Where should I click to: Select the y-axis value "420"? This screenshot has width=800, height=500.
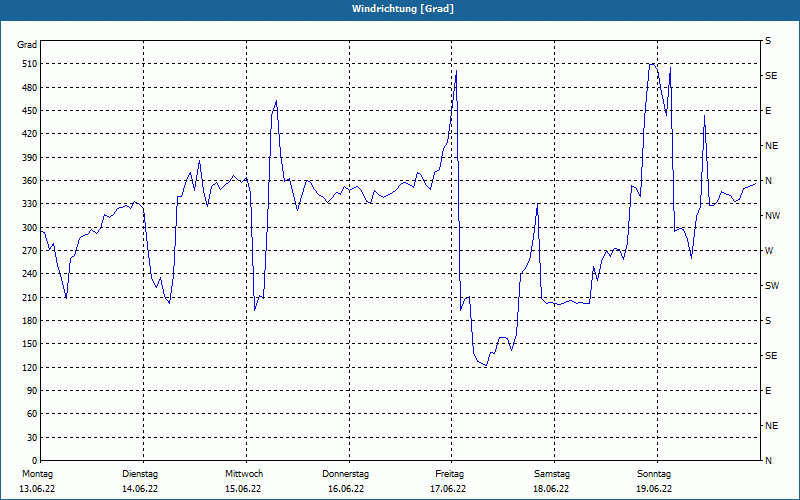pyautogui.click(x=30, y=134)
